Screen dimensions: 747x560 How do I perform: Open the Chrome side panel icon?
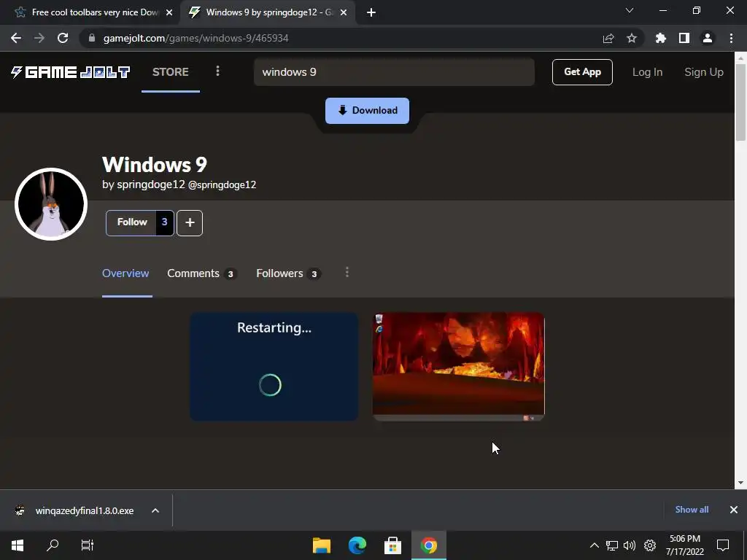[x=684, y=38]
